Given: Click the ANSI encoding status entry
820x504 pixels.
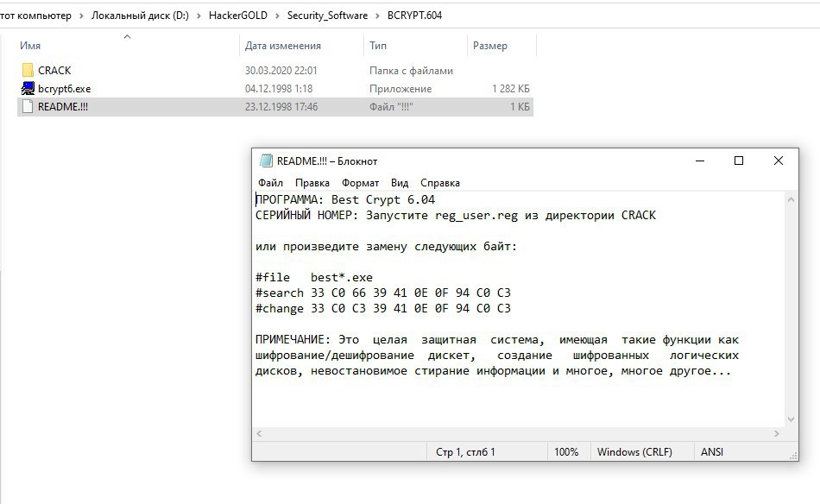Looking at the screenshot, I should 712,451.
